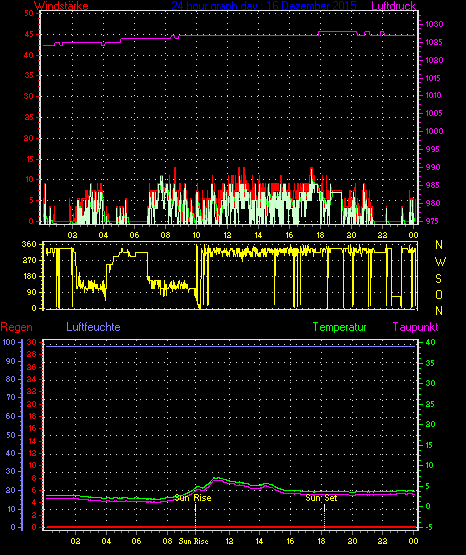
Task: Click the 270 value on the wind direction axis
Action: coord(29,260)
